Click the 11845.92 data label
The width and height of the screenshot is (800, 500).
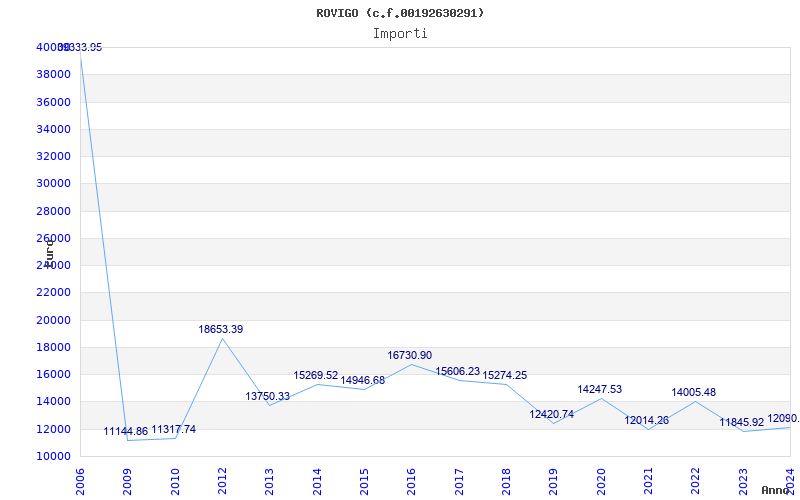[x=742, y=422]
